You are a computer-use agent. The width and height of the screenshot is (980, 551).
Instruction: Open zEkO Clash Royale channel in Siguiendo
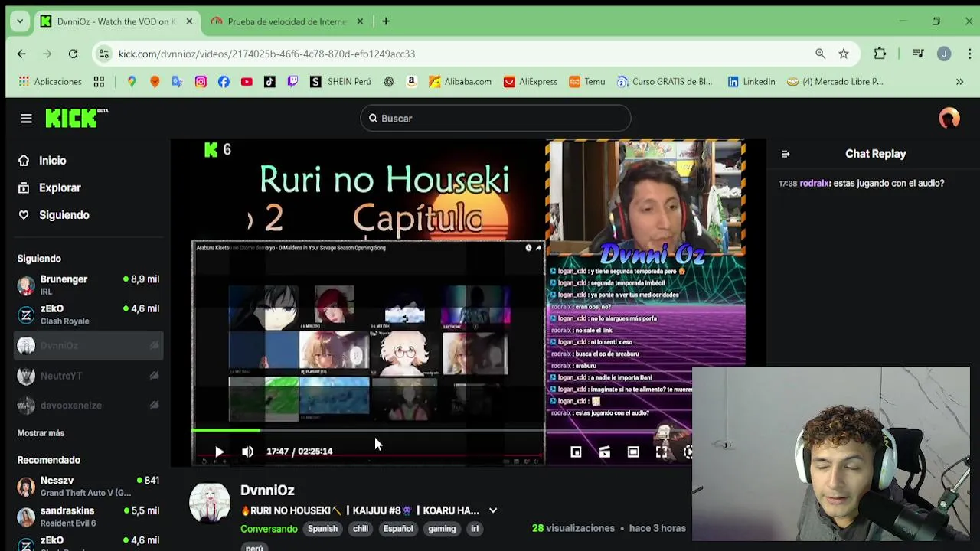click(88, 315)
